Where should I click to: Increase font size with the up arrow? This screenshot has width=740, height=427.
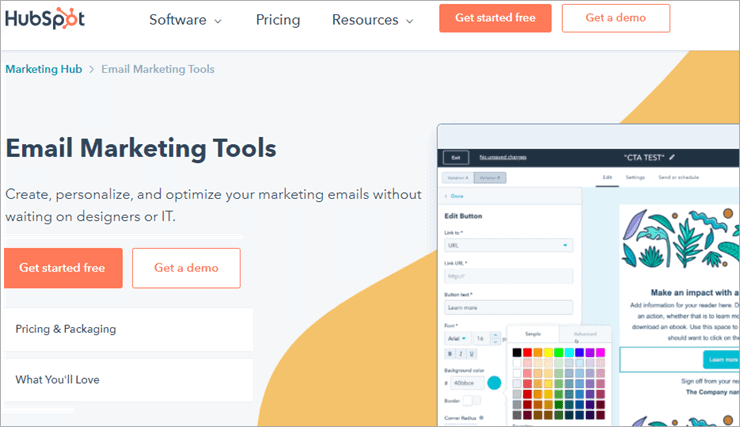495,335
